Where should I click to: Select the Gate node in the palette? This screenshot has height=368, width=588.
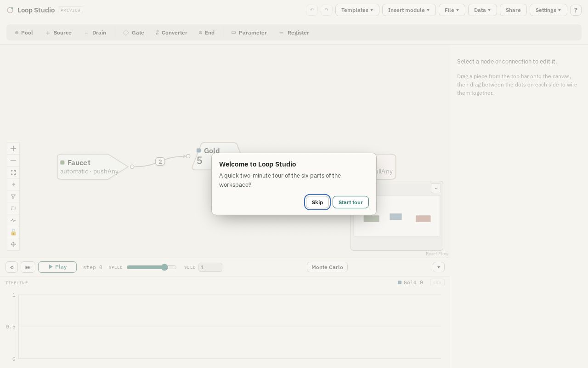coord(134,33)
